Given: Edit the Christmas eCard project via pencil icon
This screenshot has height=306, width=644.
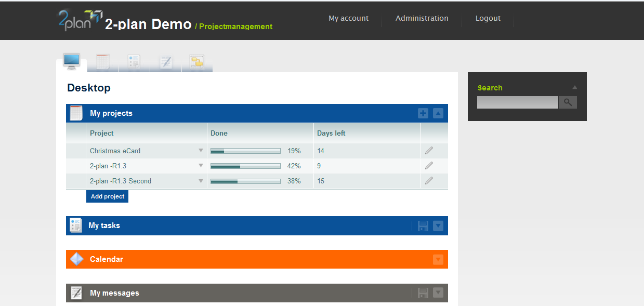Looking at the screenshot, I should coord(429,150).
